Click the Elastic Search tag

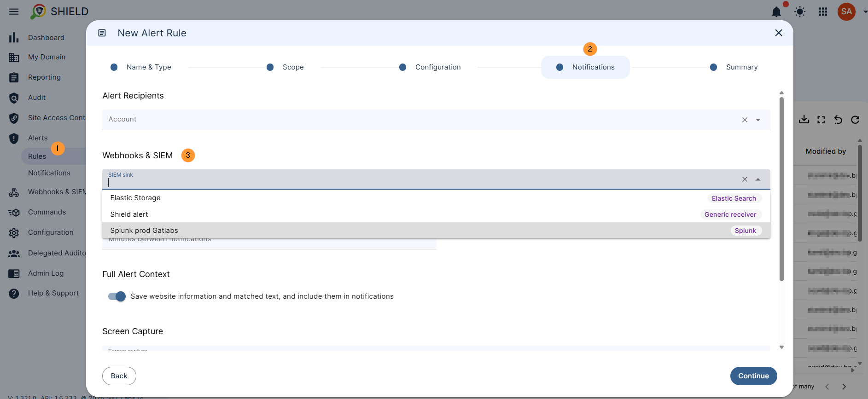tap(734, 198)
